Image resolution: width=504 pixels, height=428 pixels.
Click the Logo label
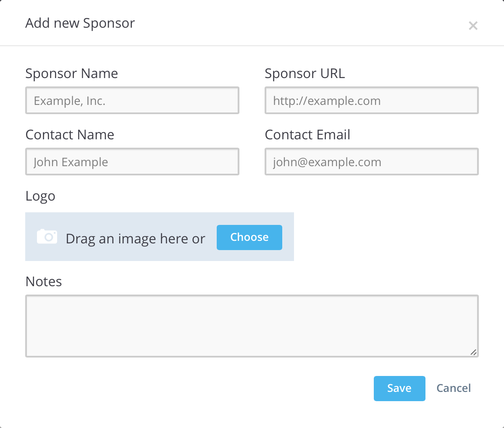tap(40, 196)
